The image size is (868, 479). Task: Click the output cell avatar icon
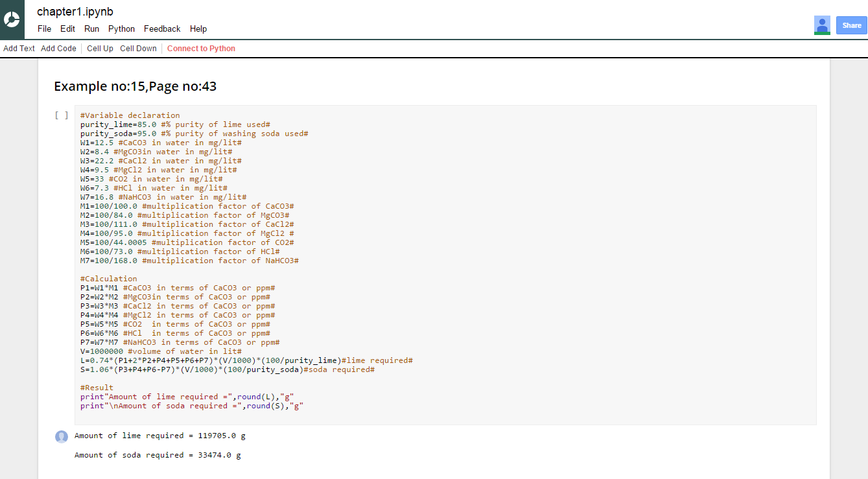click(x=62, y=437)
